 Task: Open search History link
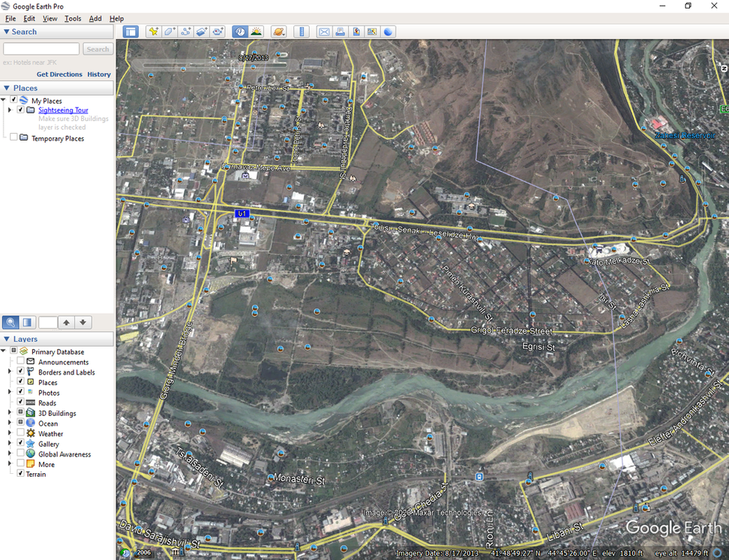(99, 74)
